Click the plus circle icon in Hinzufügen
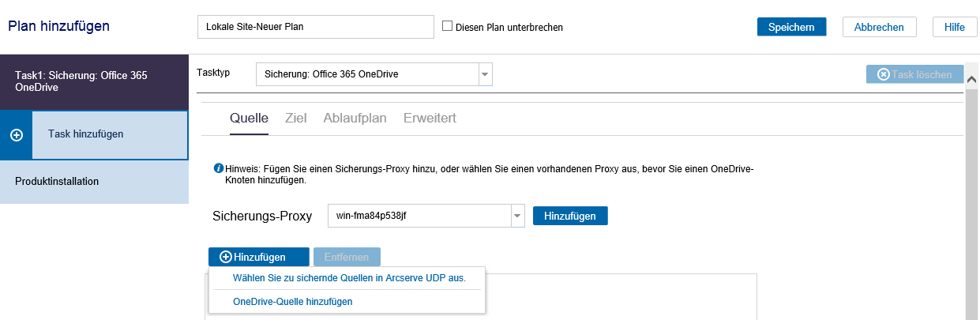Viewport: 980px width, 320px height. [x=226, y=257]
